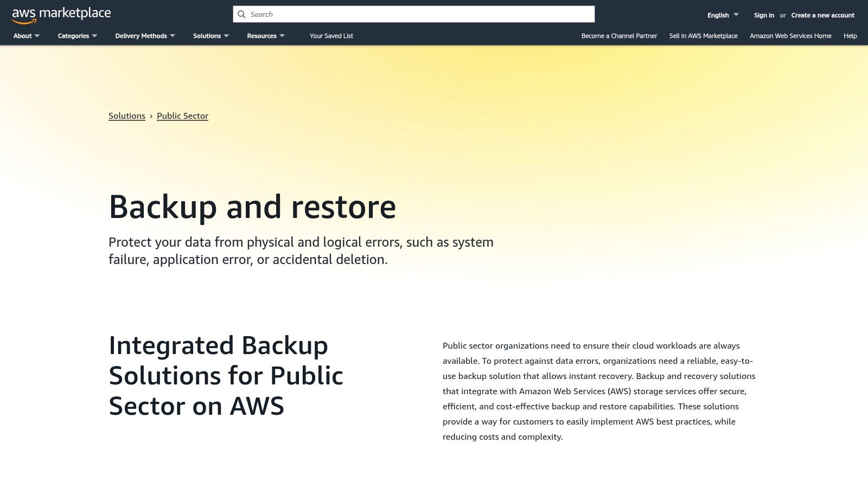Open the Help link
Image resolution: width=868 pixels, height=488 pixels.
click(850, 36)
